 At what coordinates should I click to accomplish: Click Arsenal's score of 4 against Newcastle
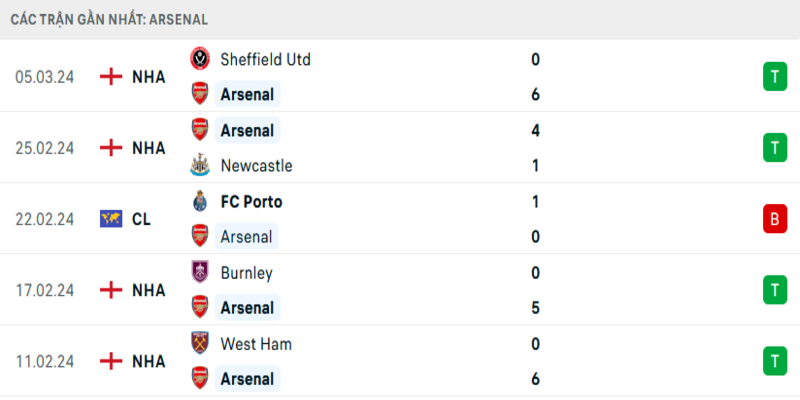pos(536,130)
